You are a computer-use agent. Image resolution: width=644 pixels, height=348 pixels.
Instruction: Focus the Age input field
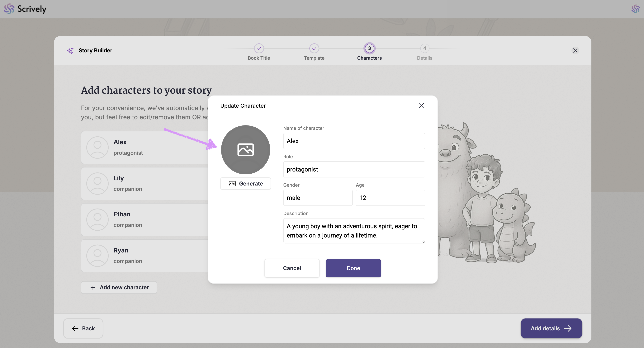(390, 198)
